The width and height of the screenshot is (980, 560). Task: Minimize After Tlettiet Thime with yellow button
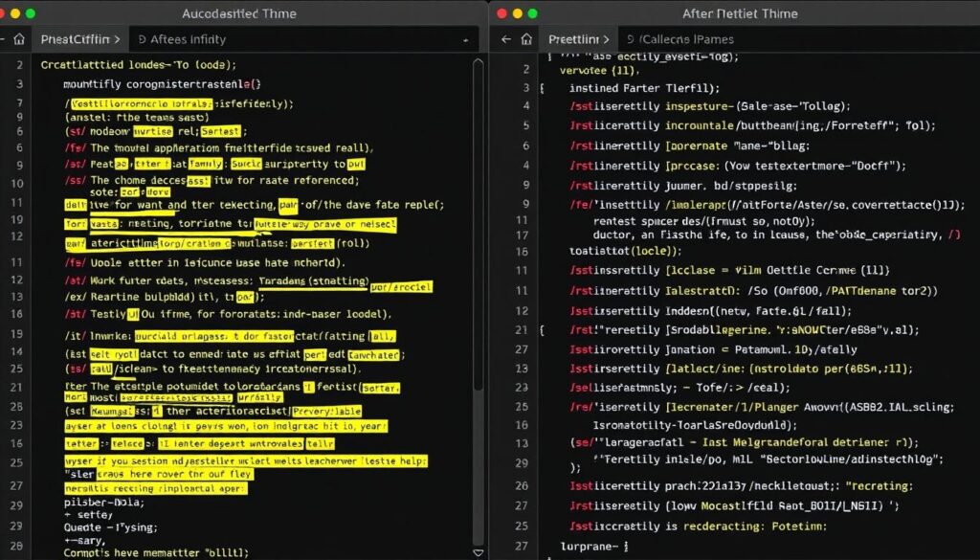pos(517,13)
